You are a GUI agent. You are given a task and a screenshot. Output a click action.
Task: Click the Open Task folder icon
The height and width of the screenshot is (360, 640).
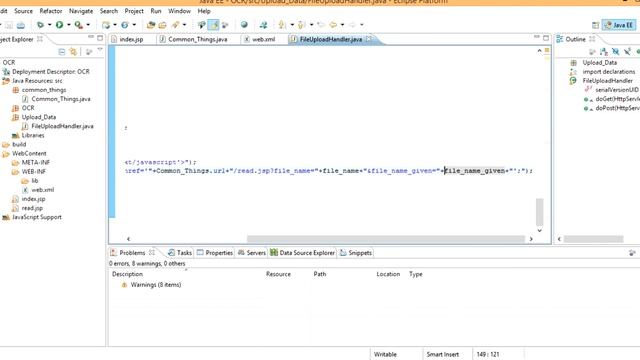click(162, 25)
